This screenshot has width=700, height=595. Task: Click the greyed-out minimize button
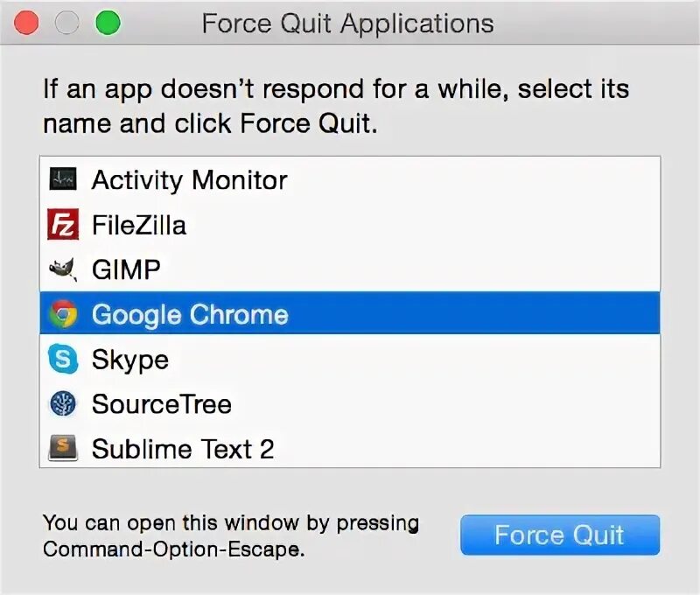point(67,23)
